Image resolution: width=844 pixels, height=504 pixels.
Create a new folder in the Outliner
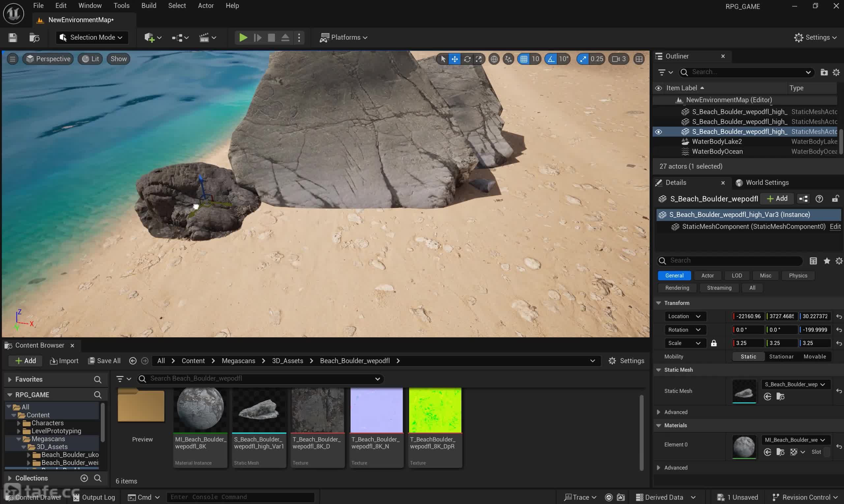pos(824,72)
